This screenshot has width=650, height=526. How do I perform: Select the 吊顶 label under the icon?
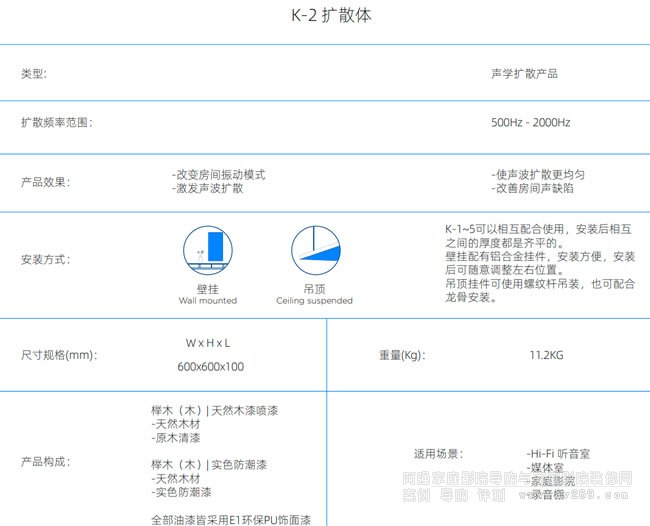314,288
